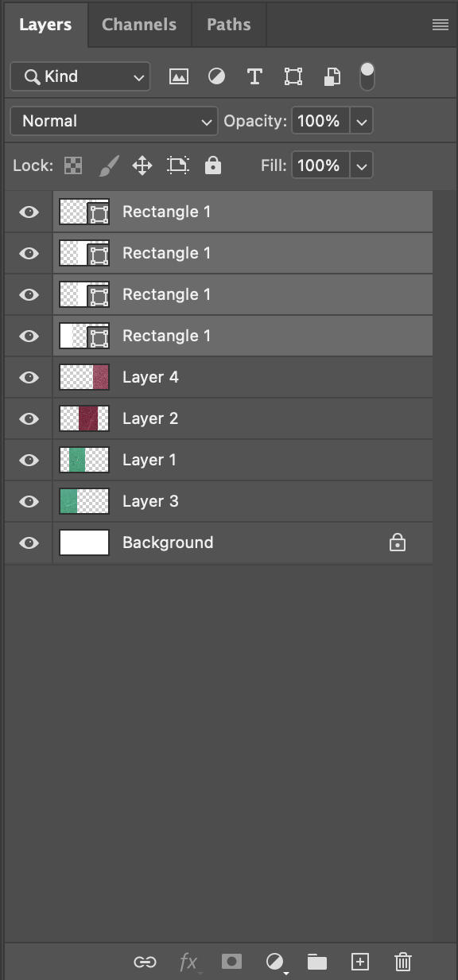
Task: Open the Kind filter type dropdown
Action: pos(80,77)
